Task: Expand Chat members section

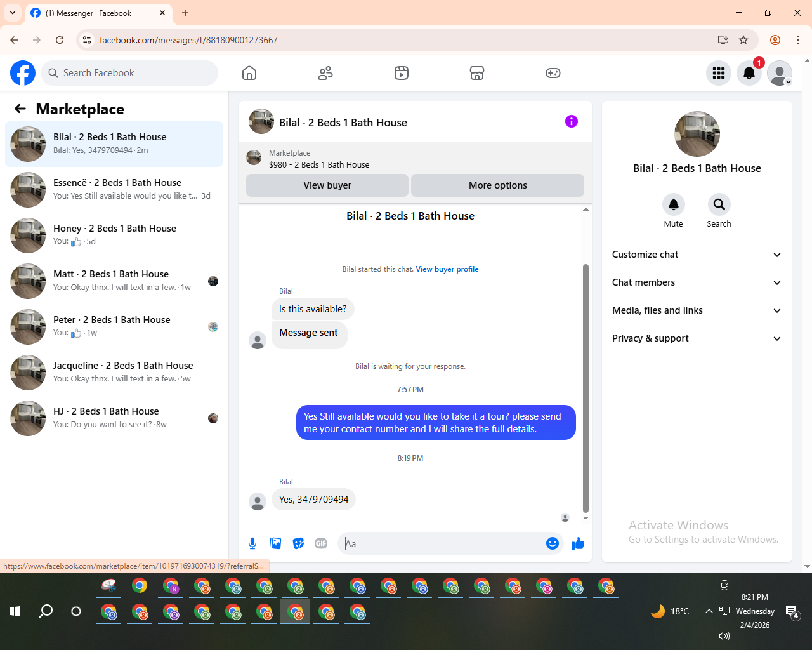Action: coord(697,282)
